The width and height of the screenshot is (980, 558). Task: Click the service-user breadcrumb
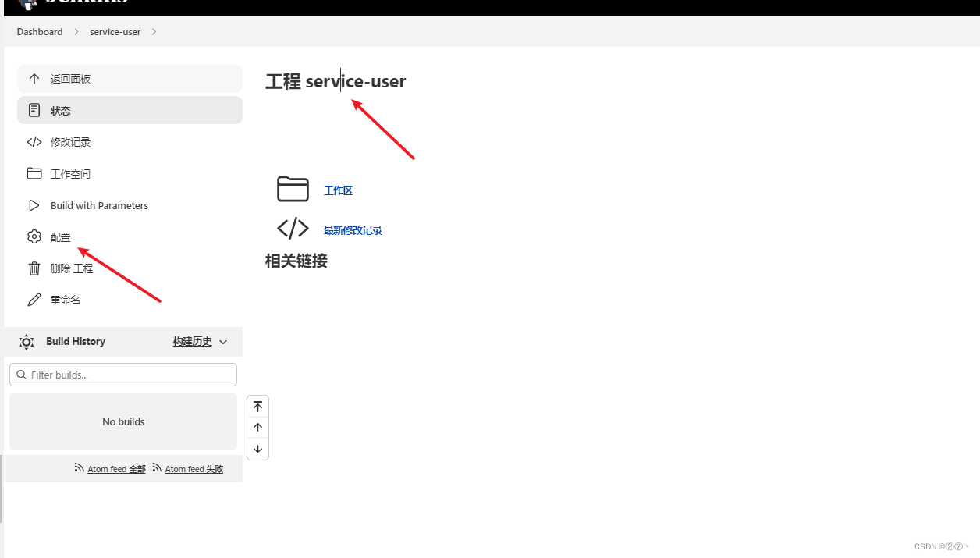(x=115, y=32)
